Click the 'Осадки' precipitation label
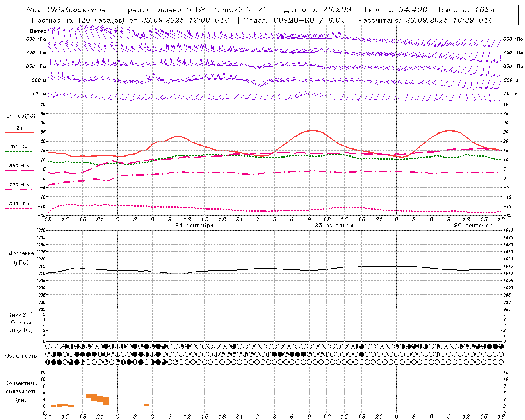The height and width of the screenshot is (420, 525). pyautogui.click(x=21, y=322)
